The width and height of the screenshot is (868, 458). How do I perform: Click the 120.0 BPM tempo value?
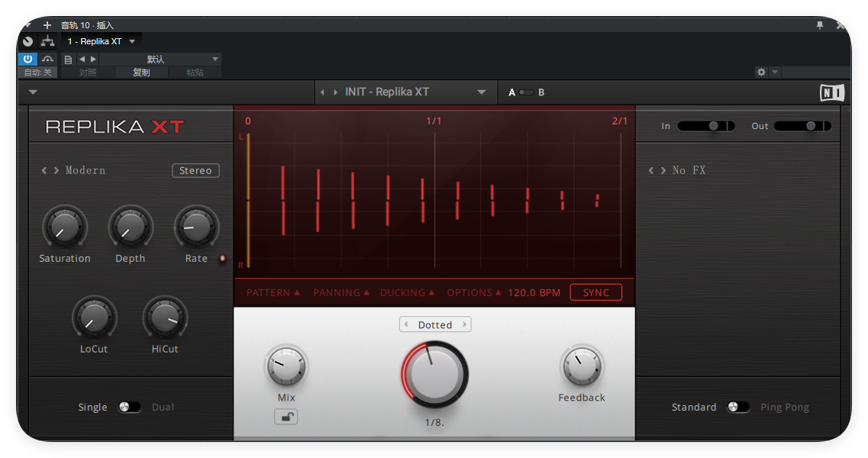(534, 292)
